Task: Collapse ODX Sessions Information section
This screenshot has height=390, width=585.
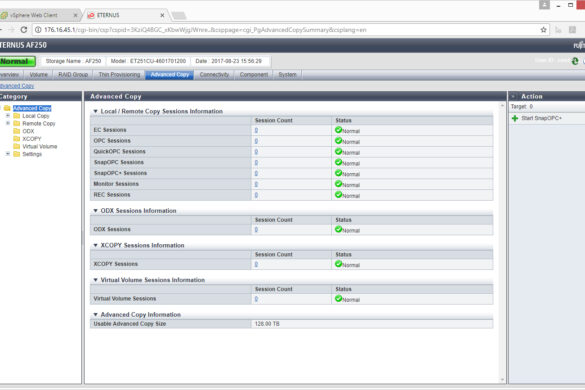Action: (x=95, y=211)
